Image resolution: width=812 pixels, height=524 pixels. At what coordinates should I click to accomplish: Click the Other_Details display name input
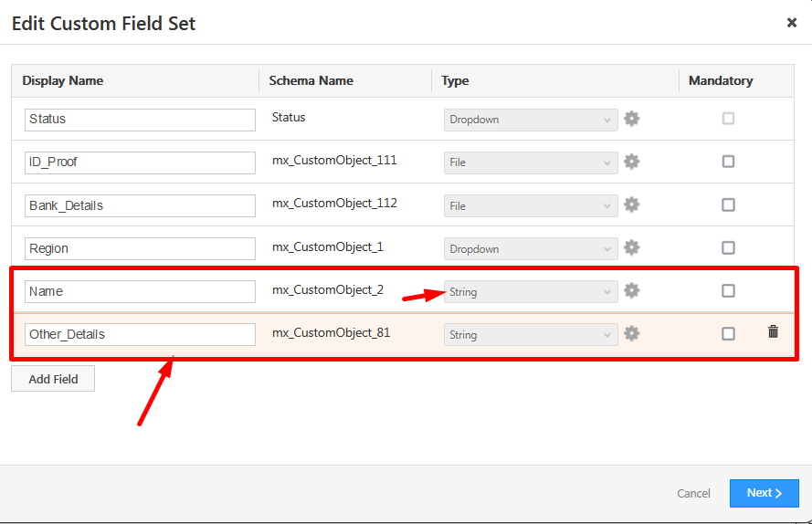[140, 334]
